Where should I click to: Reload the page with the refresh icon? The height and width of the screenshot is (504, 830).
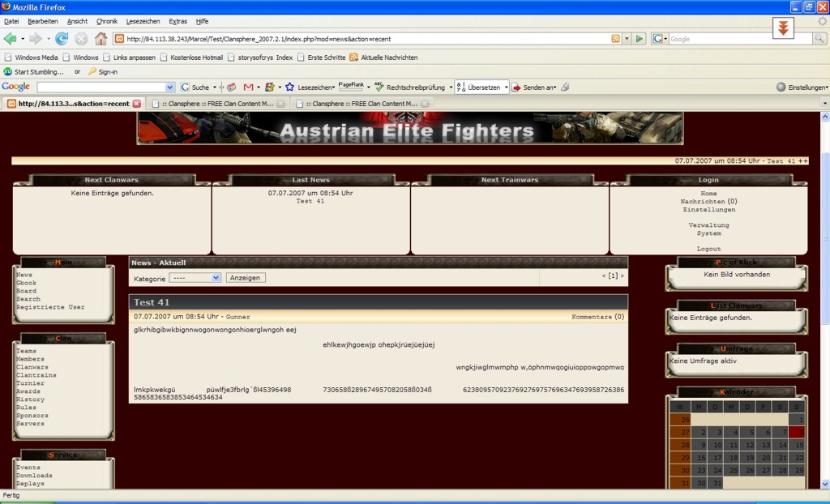tap(62, 39)
